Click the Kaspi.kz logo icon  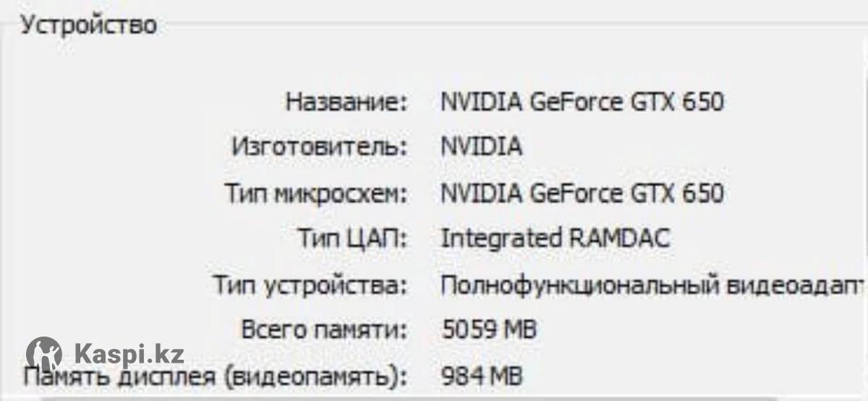coord(43,354)
